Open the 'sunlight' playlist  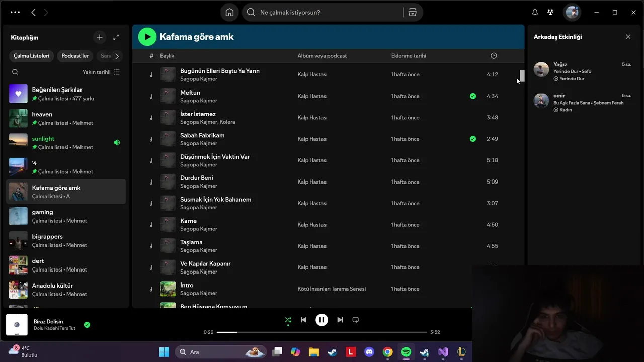coord(66,143)
